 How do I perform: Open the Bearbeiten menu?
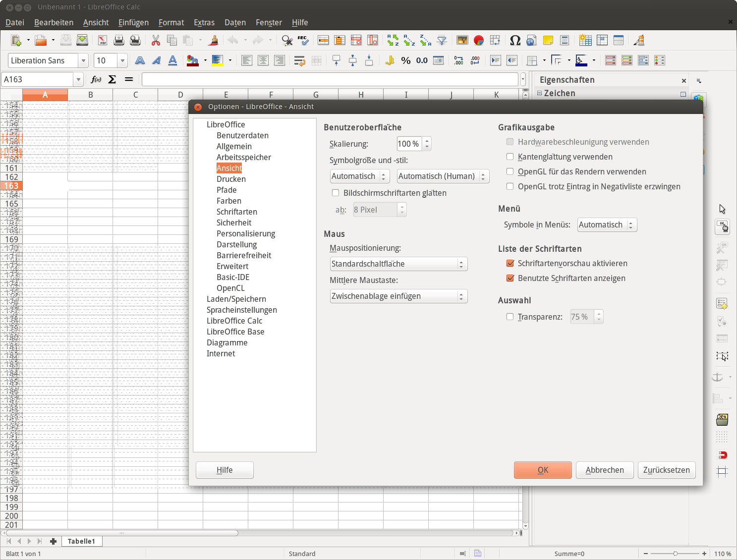(54, 22)
